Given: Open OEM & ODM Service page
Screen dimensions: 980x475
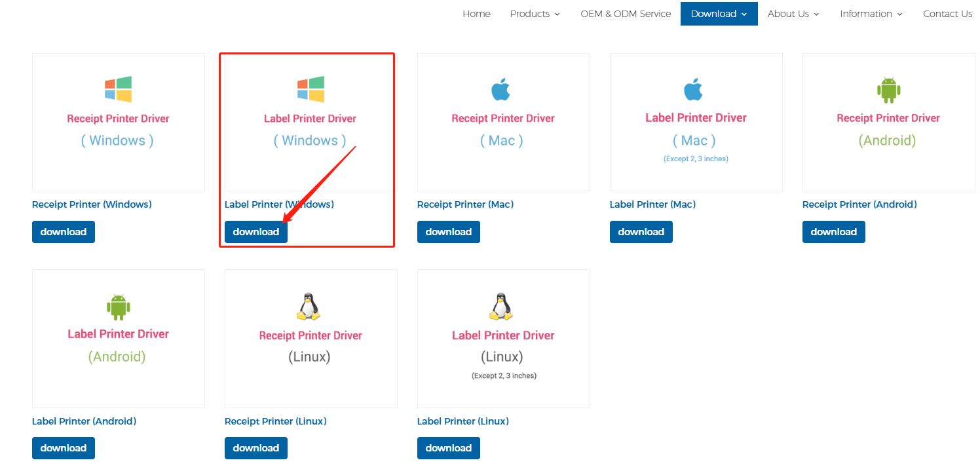Looking at the screenshot, I should [626, 14].
